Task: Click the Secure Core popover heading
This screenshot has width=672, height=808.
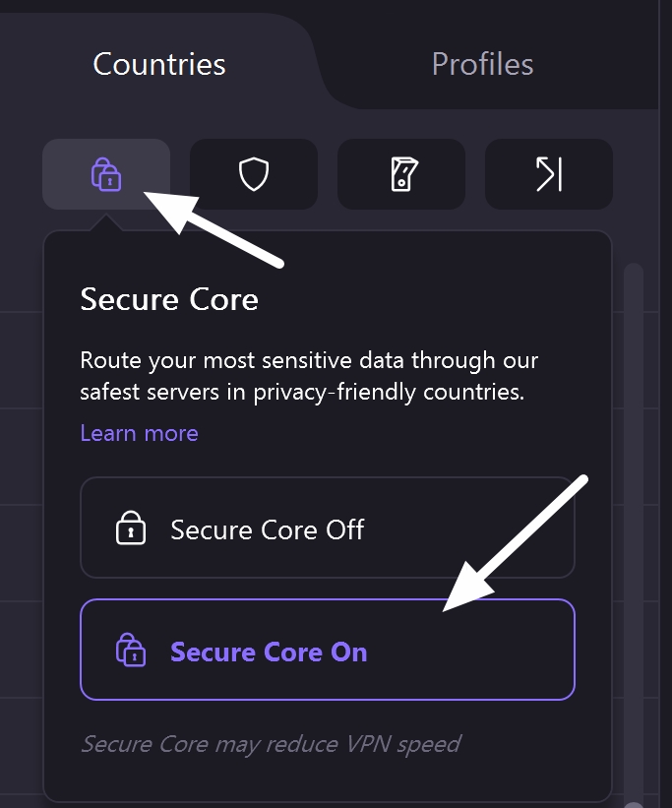Action: 169,300
